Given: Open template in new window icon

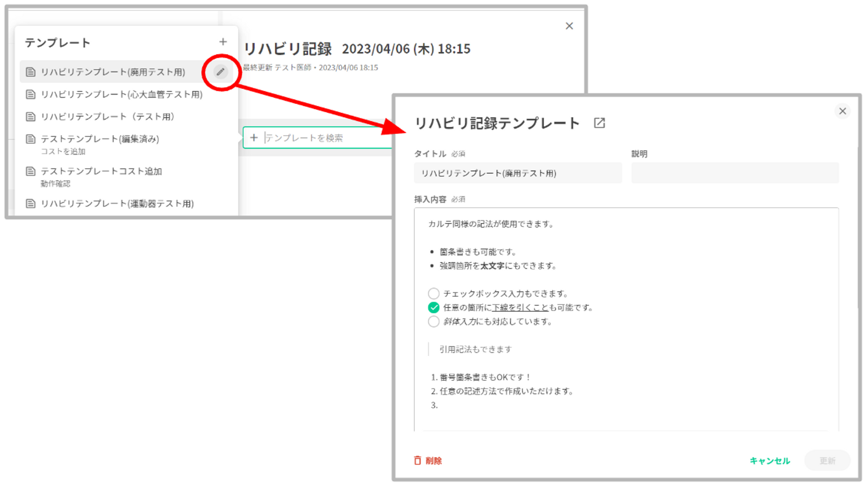Looking at the screenshot, I should pos(599,123).
